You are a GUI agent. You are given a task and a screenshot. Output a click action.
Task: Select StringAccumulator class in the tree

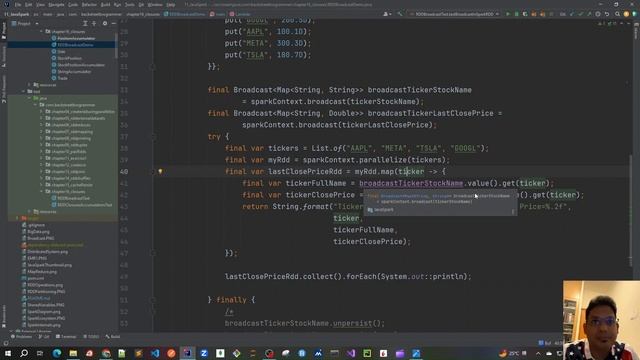pos(74,71)
